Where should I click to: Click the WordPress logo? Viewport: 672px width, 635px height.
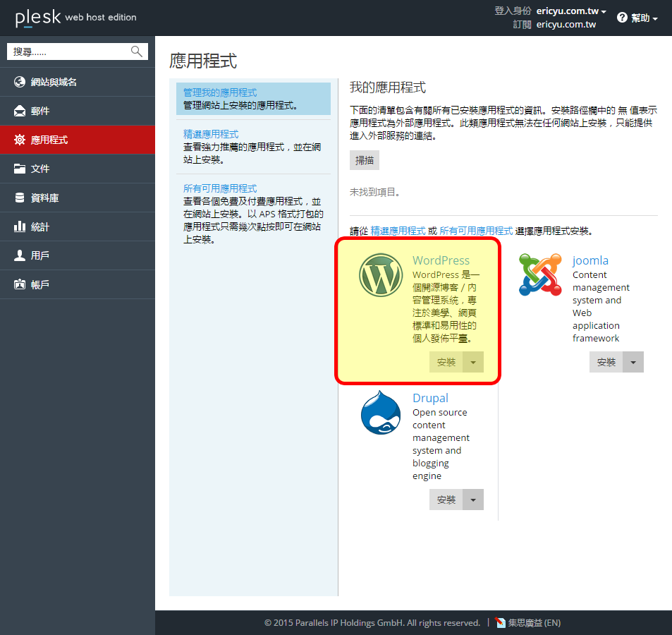point(381,275)
